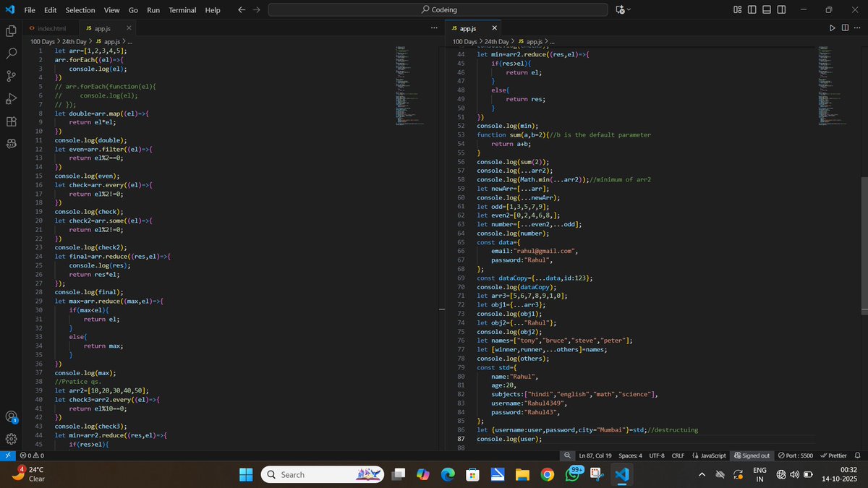Open the Search panel
Viewport: 868px width, 488px height.
tap(11, 53)
